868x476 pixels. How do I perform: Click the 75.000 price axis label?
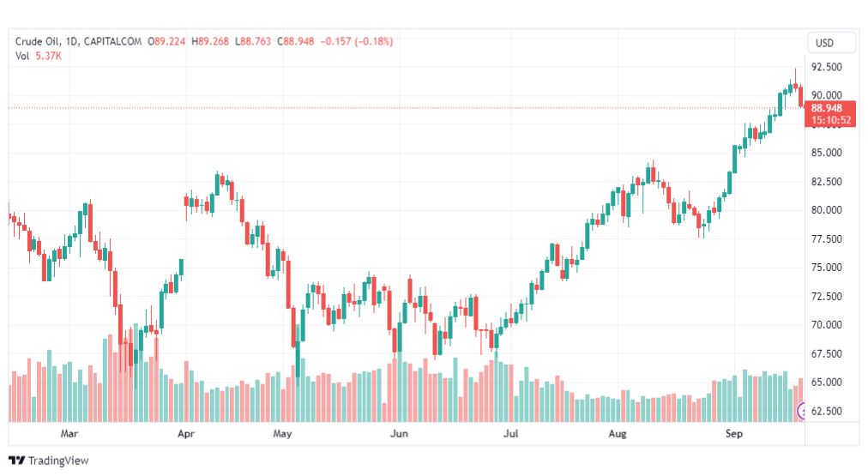point(826,268)
